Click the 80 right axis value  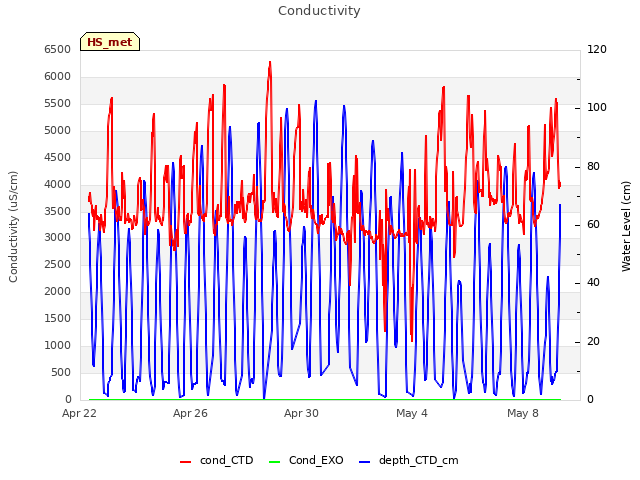point(593,167)
